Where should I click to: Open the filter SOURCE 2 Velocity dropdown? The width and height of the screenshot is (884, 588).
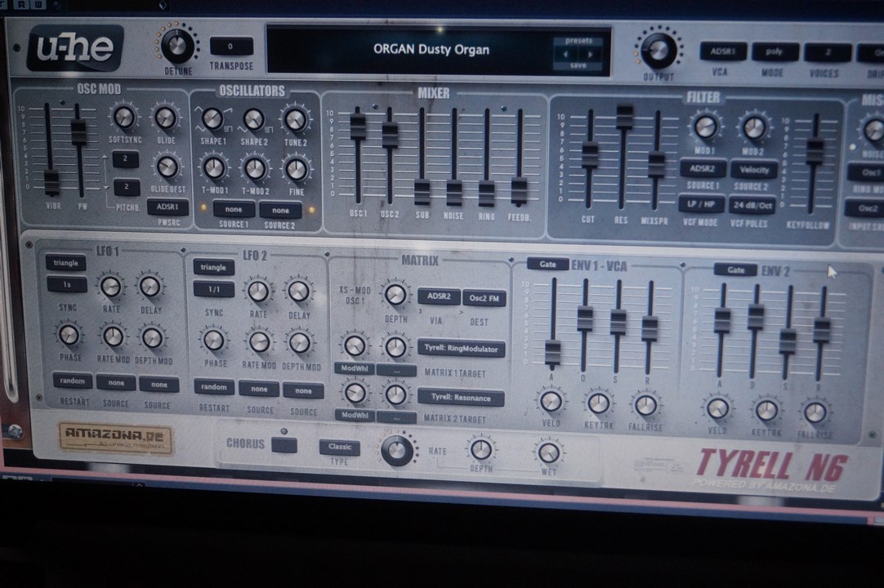pos(754,170)
